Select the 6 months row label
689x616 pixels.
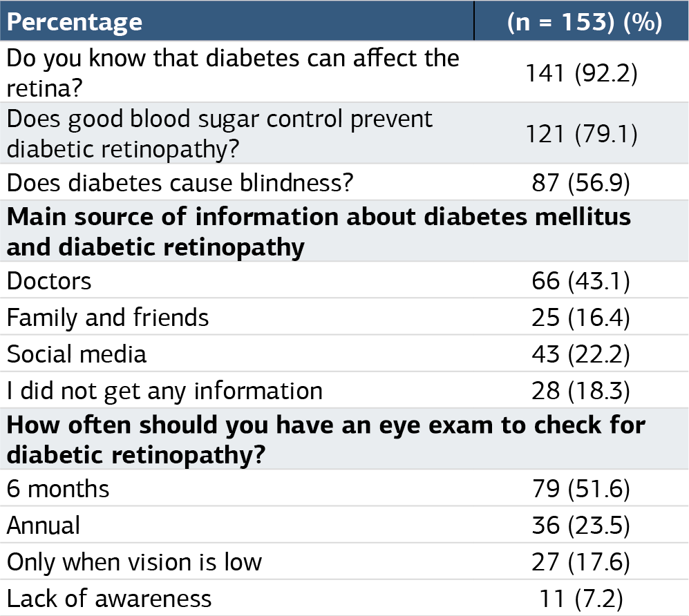[x=57, y=489]
